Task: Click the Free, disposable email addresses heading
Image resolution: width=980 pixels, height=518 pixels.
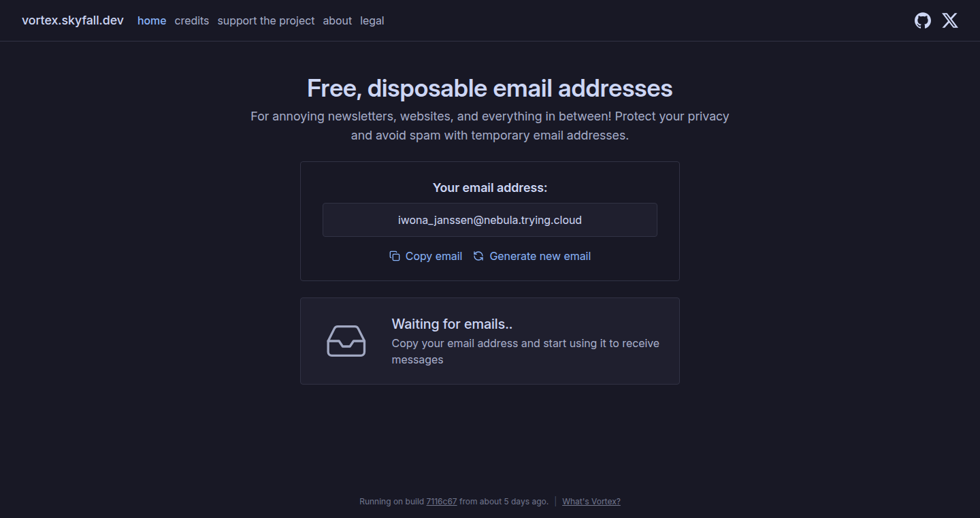Action: 490,88
